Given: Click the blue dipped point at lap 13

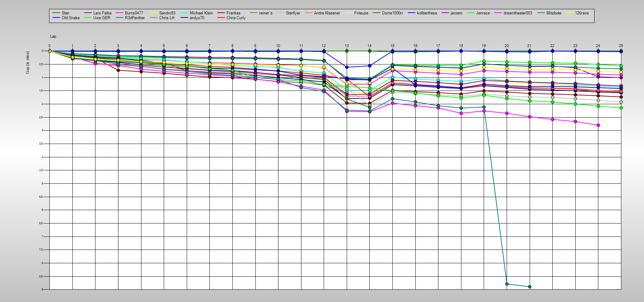Looking at the screenshot, I should pyautogui.click(x=347, y=67).
